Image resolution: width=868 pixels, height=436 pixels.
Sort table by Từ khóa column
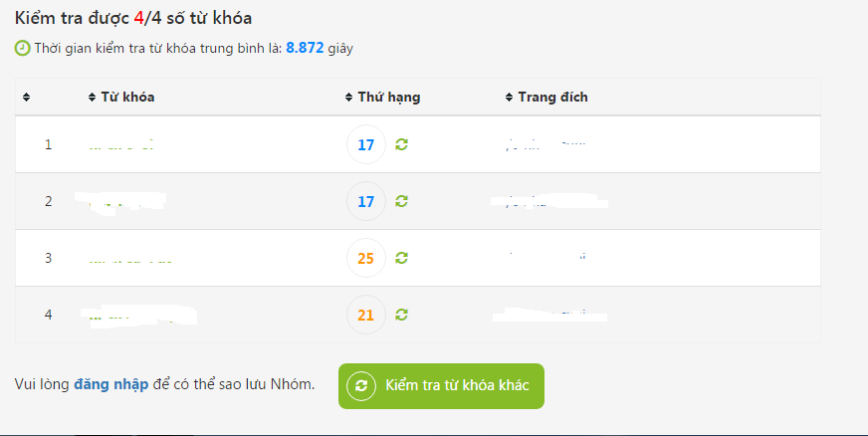(x=121, y=98)
